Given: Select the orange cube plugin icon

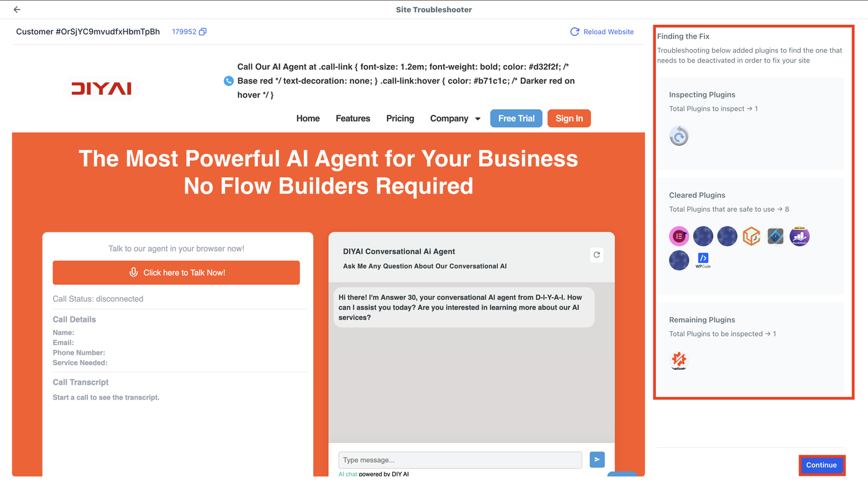Looking at the screenshot, I should point(751,236).
